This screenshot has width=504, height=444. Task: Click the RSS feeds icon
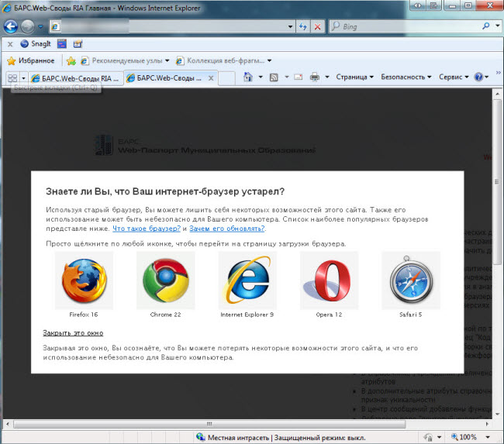point(274,77)
